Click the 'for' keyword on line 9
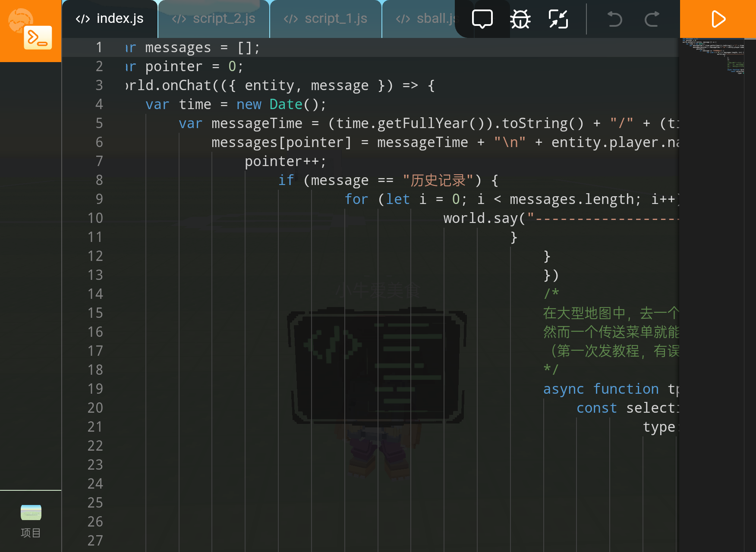Image resolution: width=756 pixels, height=552 pixels. (356, 199)
